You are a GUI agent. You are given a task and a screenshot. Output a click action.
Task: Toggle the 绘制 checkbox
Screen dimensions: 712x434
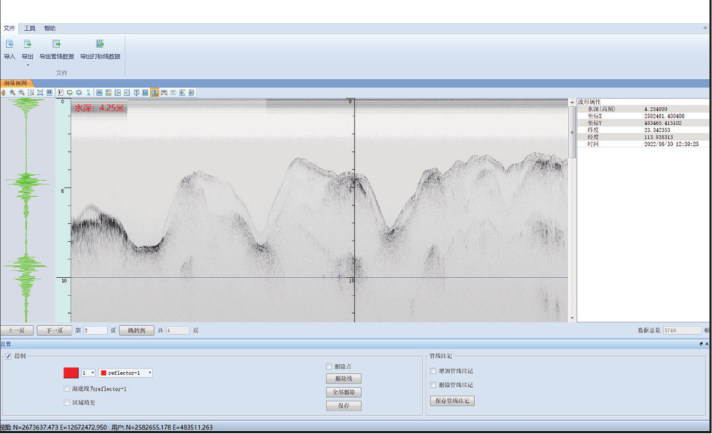[x=9, y=355]
